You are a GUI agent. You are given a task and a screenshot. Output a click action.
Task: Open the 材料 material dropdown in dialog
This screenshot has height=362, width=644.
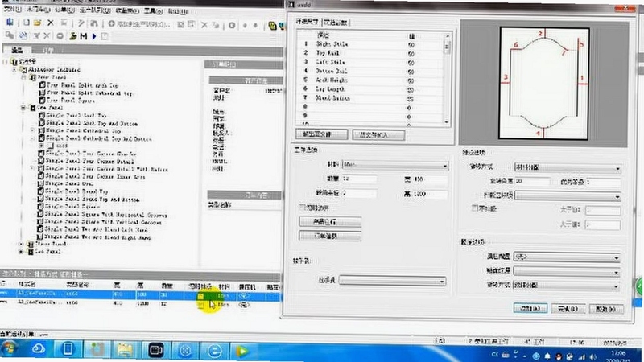[x=395, y=166]
